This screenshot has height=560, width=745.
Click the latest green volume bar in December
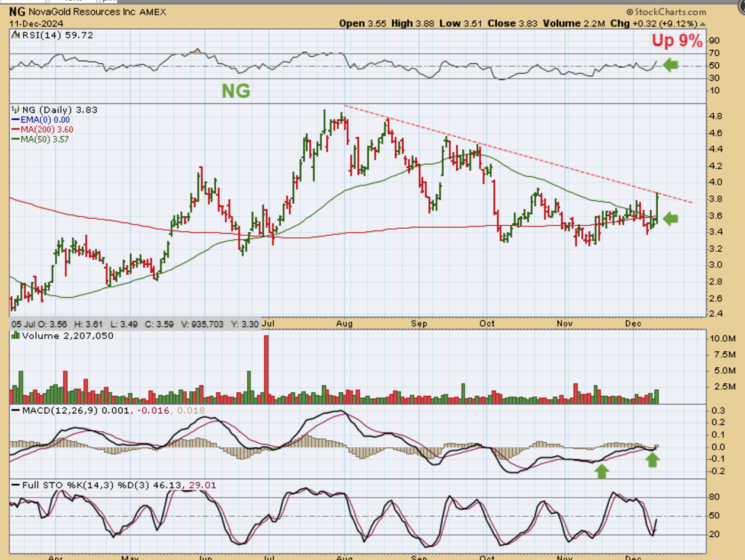tap(656, 396)
